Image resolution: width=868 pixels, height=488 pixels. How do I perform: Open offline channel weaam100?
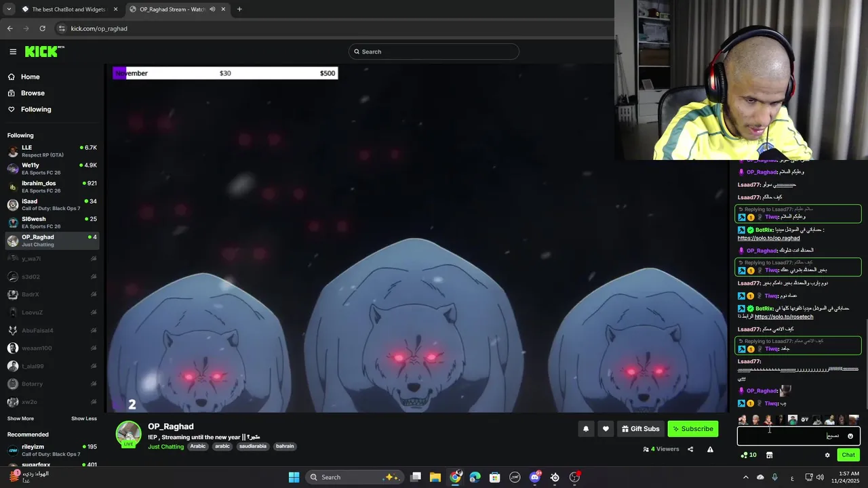tap(52, 348)
